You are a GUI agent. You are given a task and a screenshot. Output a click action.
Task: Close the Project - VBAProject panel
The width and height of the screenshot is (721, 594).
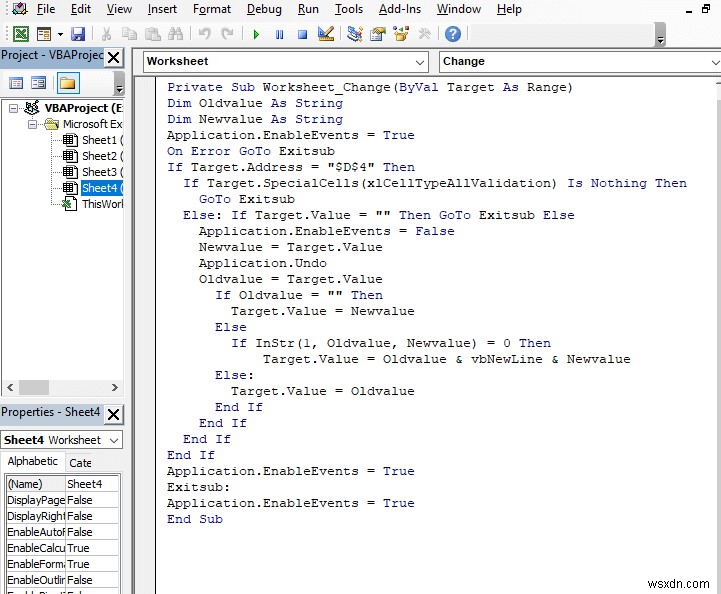click(x=113, y=57)
